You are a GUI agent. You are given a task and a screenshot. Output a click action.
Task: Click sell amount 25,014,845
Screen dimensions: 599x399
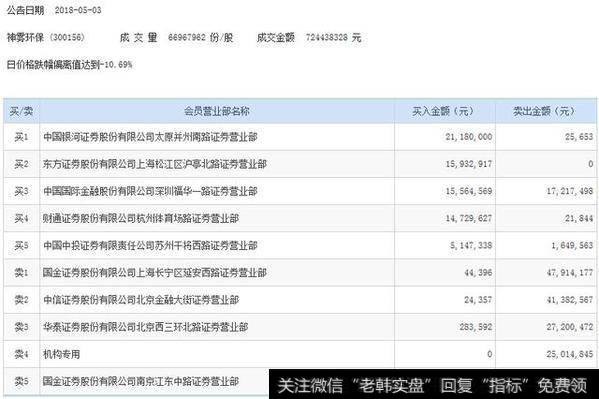pyautogui.click(x=570, y=354)
